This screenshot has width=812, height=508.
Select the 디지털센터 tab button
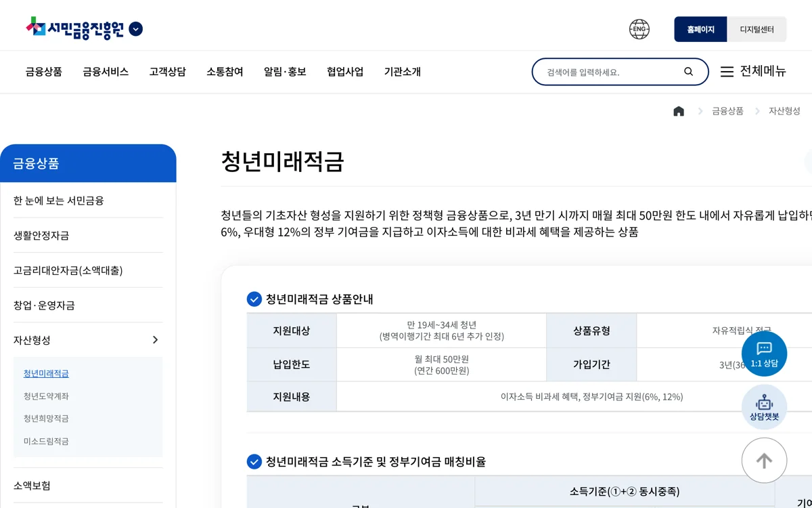coord(757,29)
